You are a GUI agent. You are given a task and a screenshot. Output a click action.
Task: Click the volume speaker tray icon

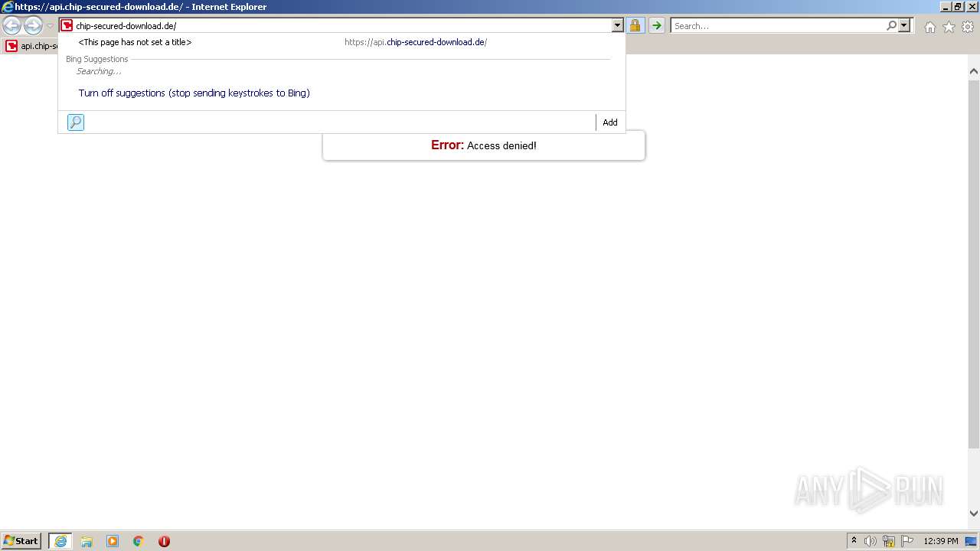point(871,541)
